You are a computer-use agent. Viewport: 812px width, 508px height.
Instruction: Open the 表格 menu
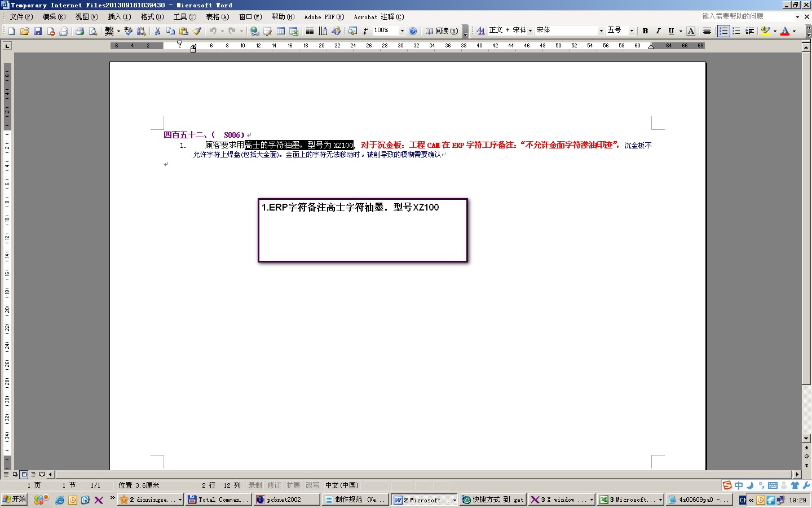(x=217, y=17)
